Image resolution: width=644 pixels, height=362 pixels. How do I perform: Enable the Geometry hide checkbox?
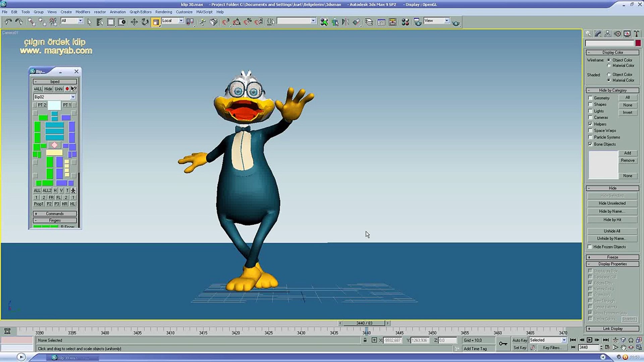click(590, 98)
